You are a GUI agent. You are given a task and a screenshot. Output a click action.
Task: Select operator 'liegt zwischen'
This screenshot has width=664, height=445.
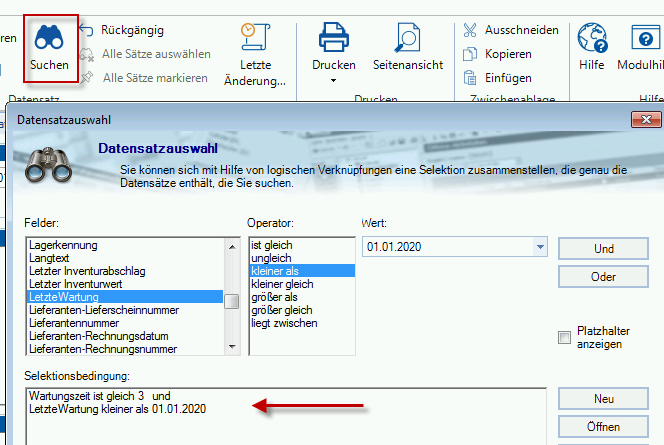coord(284,323)
